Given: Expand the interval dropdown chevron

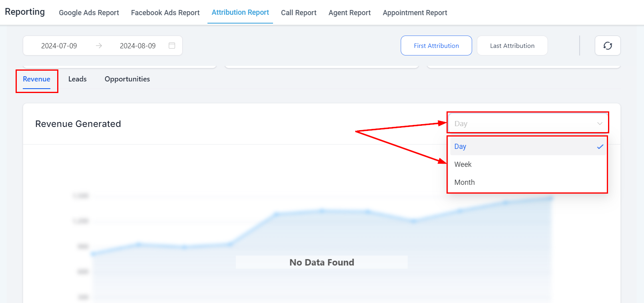Looking at the screenshot, I should point(599,124).
